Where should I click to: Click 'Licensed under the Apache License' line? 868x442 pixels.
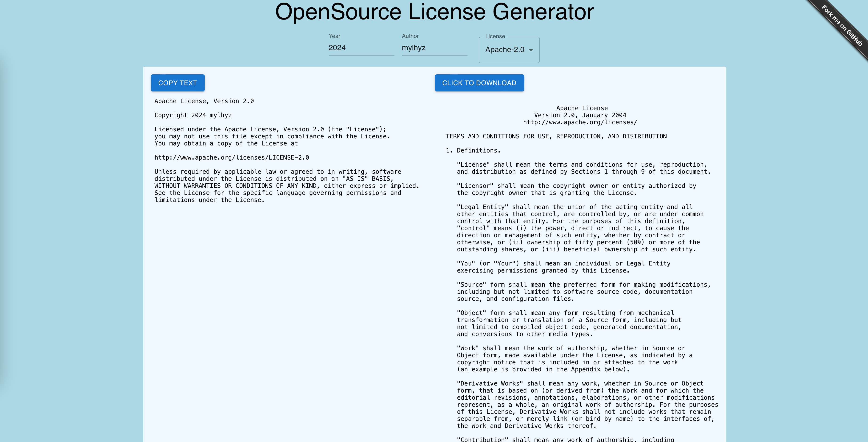click(270, 129)
